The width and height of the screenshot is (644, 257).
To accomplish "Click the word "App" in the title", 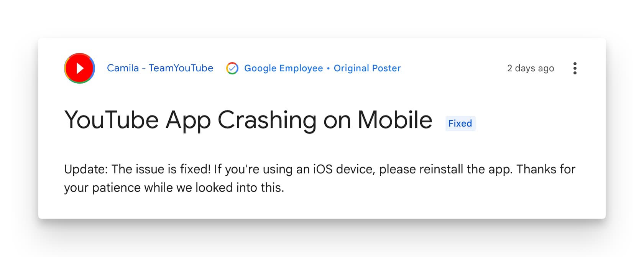I will tap(188, 120).
